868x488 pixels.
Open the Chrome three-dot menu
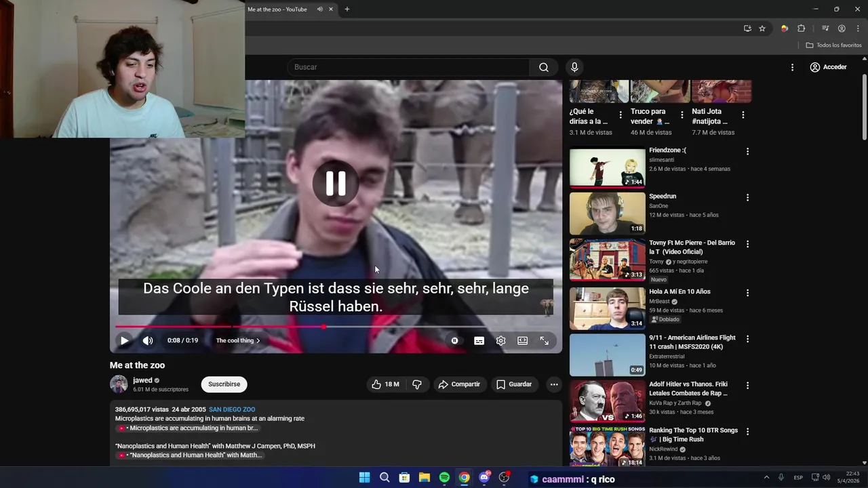pos(858,28)
